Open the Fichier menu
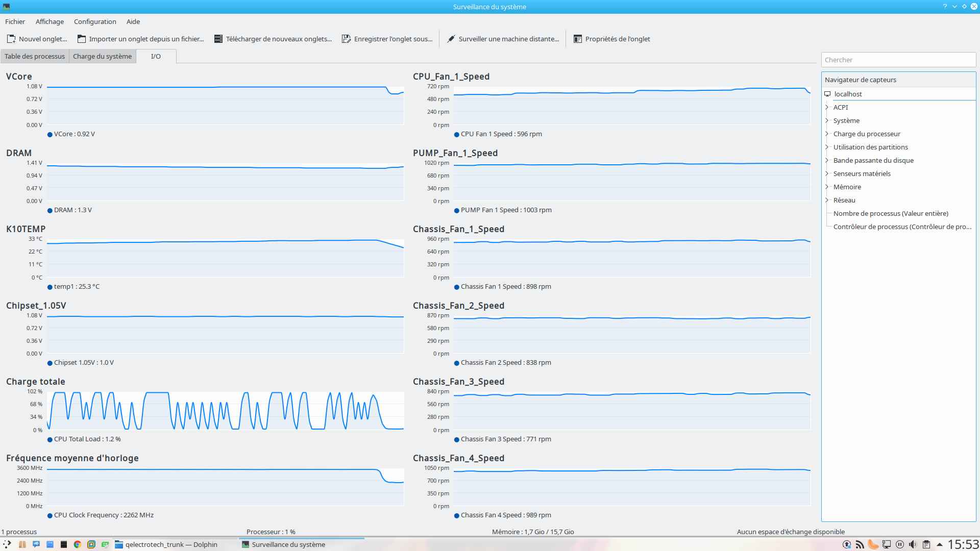This screenshot has height=551, width=980. pos(15,21)
